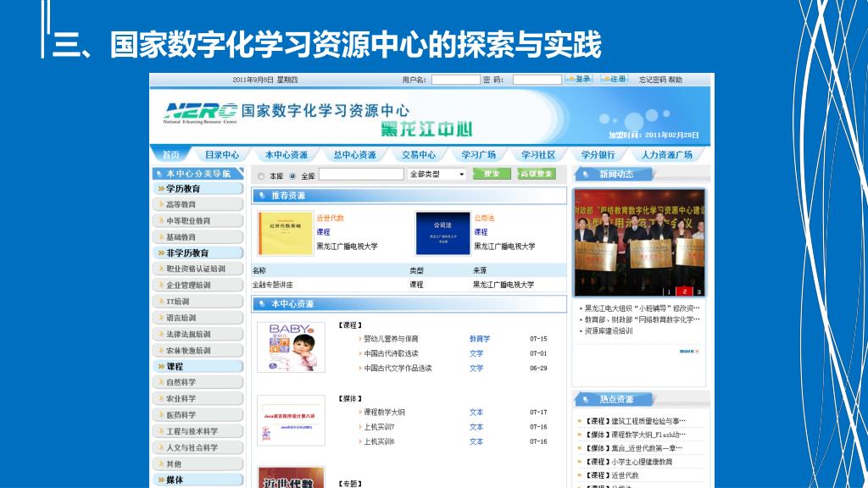Click the 注册 button
This screenshot has height=488, width=868.
click(x=615, y=79)
